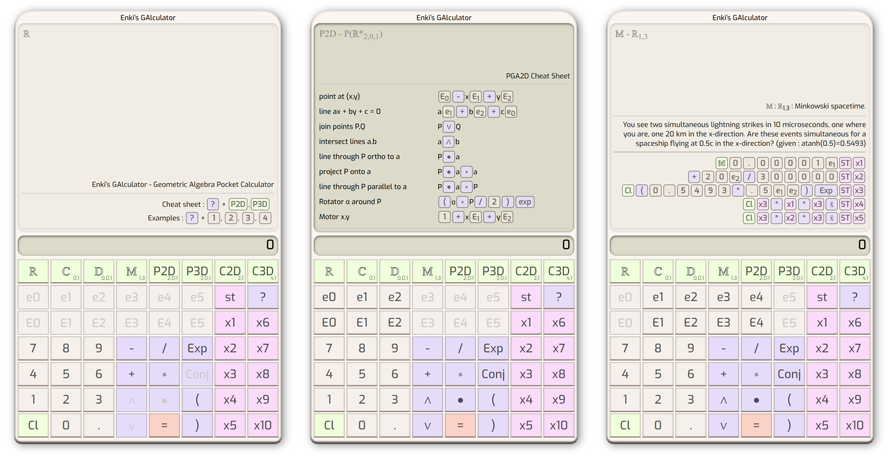Tap the equals key in right calculator
The height and width of the screenshot is (463, 888).
tap(756, 426)
